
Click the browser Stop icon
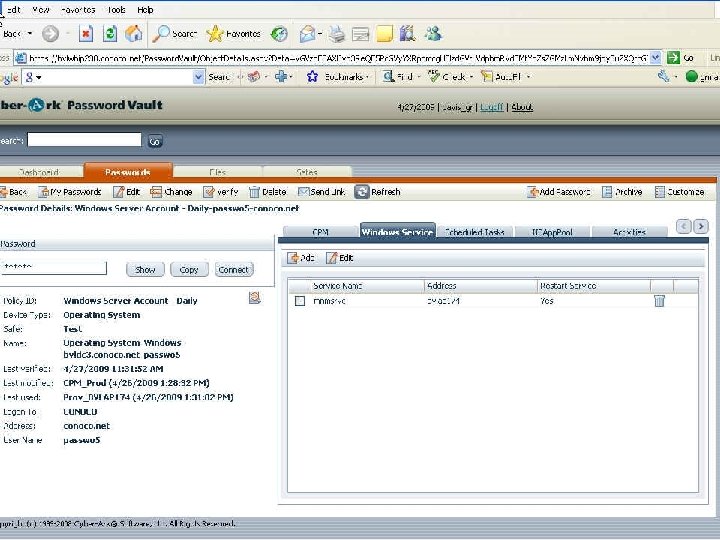pyautogui.click(x=86, y=34)
